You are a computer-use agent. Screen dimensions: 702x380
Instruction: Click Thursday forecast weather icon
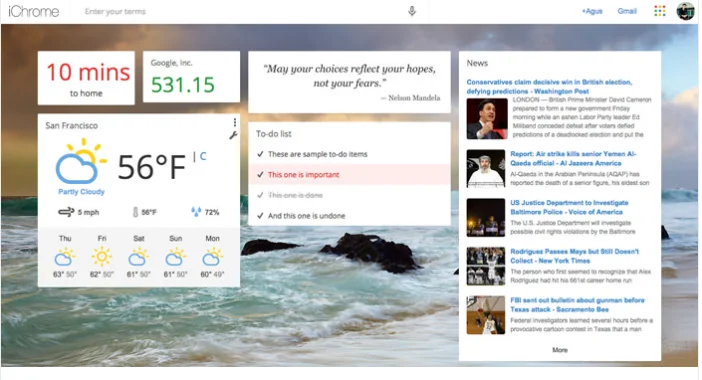point(65,257)
